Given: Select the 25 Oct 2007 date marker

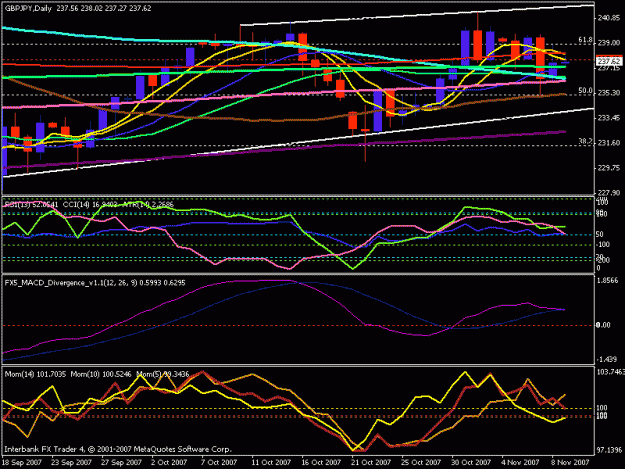Looking at the screenshot, I should pyautogui.click(x=421, y=462).
